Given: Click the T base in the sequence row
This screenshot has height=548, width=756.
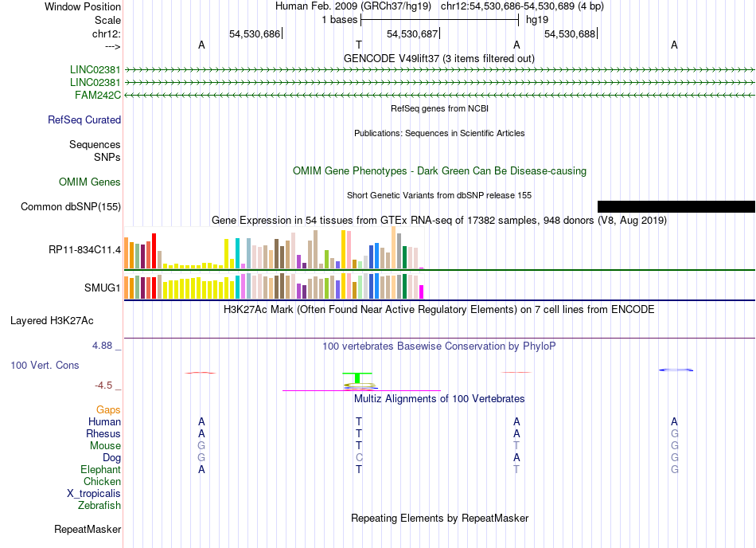Looking at the screenshot, I should point(359,45).
